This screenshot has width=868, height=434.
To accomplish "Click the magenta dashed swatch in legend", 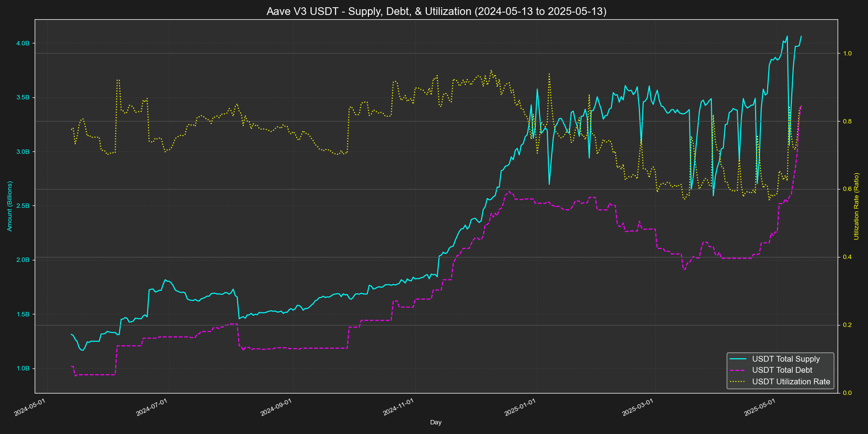I will point(738,370).
